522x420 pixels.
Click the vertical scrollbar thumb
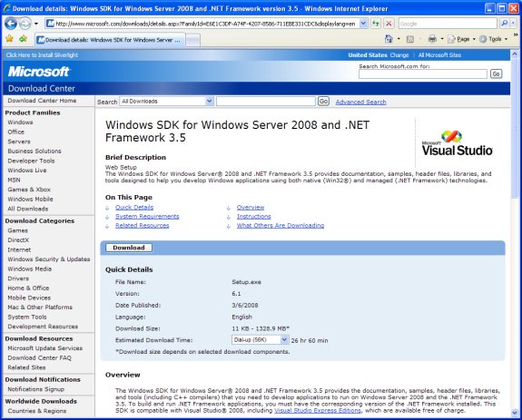click(515, 128)
